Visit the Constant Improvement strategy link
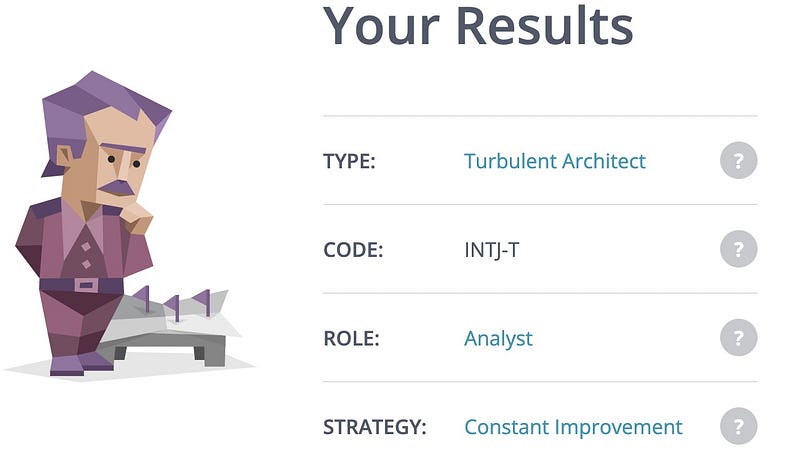Screen dimensions: 800x459 tap(573, 427)
